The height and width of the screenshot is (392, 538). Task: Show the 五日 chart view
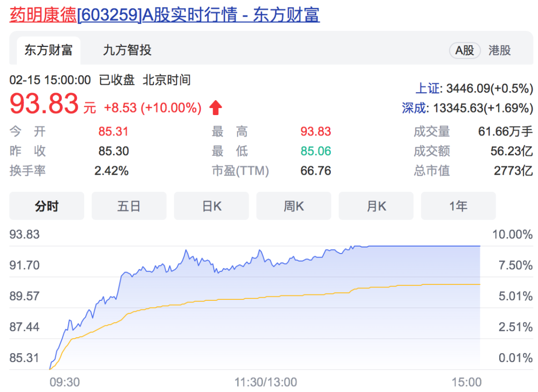129,206
